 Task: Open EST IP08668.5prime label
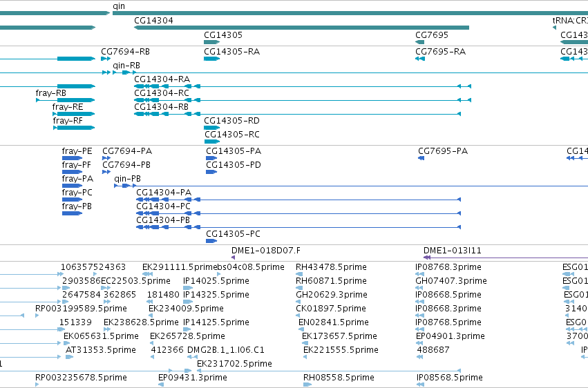pos(448,295)
